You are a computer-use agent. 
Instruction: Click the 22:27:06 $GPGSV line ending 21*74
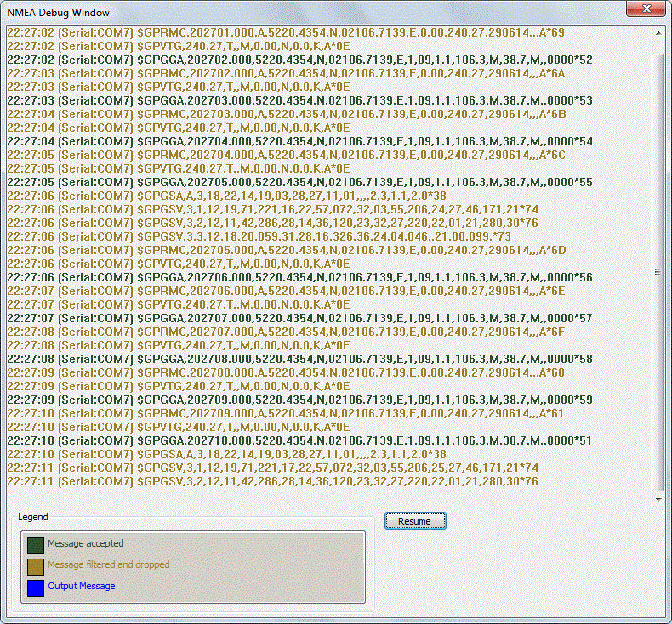272,209
